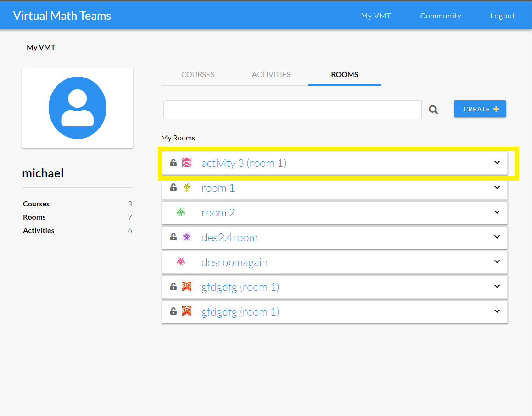Select the ROOMS tab
This screenshot has width=532, height=416.
point(344,75)
